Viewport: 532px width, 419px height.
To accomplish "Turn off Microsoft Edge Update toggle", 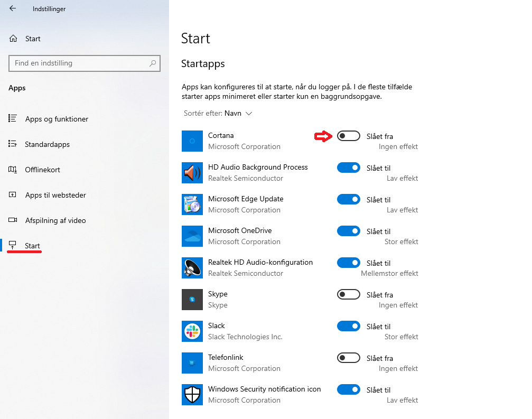I will [349, 199].
